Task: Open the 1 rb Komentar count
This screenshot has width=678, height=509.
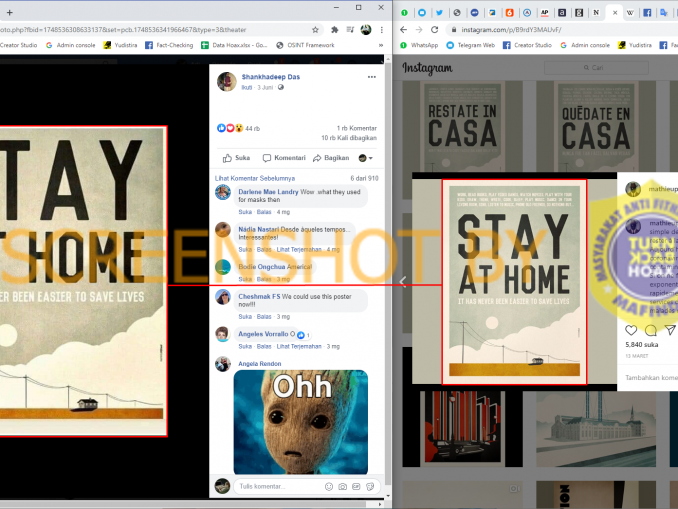Action: pos(357,128)
